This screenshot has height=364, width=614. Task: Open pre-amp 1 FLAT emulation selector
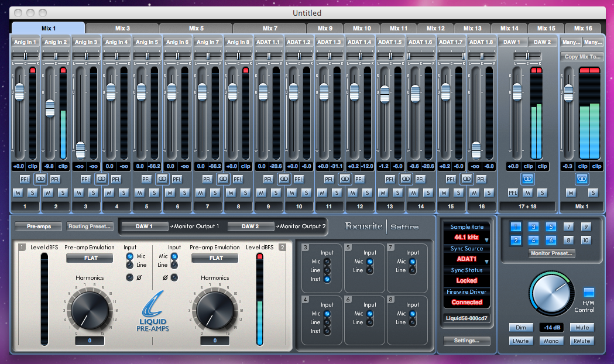point(90,258)
